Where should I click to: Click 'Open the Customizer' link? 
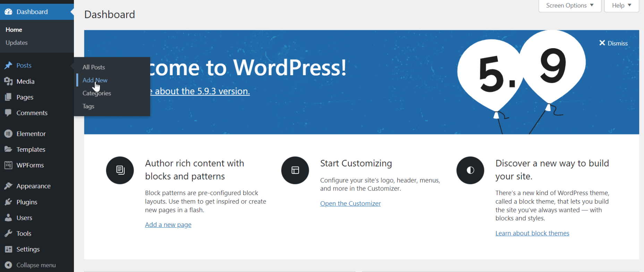pos(350,203)
